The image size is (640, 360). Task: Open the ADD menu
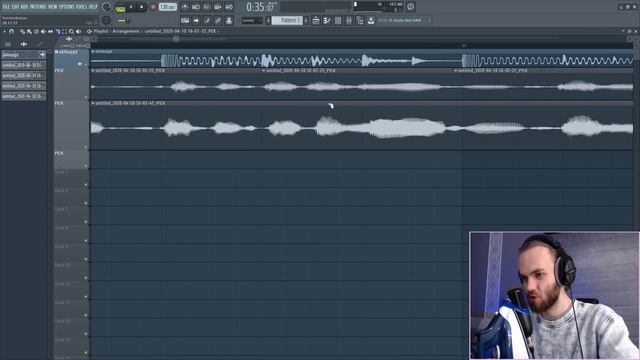[x=24, y=7]
